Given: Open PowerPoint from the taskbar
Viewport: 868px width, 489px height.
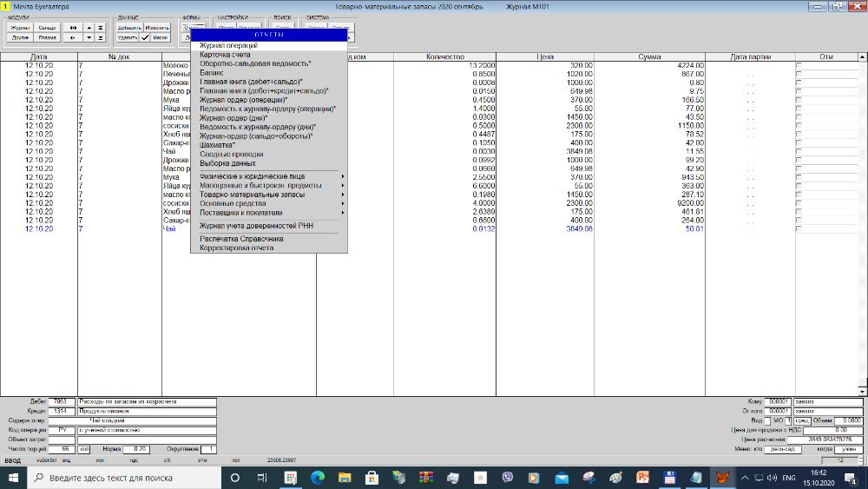Looking at the screenshot, I should 642,478.
